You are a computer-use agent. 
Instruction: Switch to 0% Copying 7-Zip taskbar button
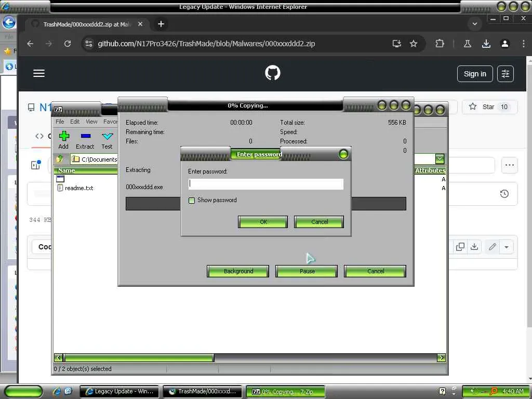[285, 392]
